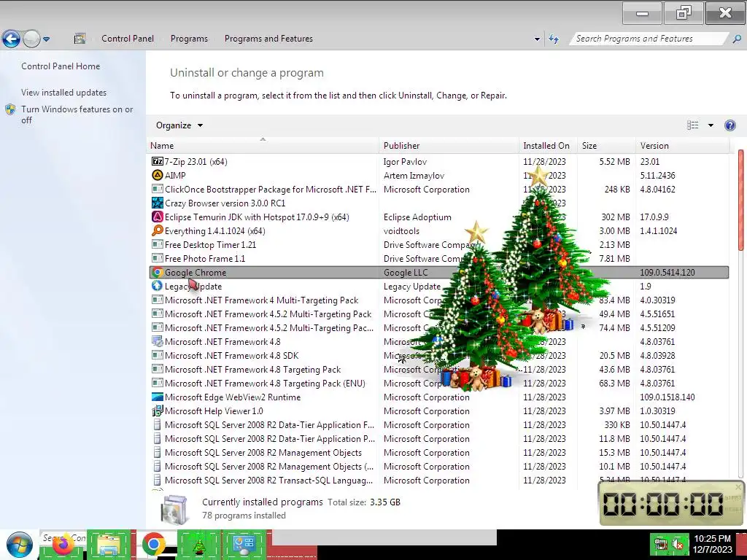Select Microsoft .NET Framework 4 Multi-Targeting Pack
747x560 pixels.
pyautogui.click(x=438, y=300)
